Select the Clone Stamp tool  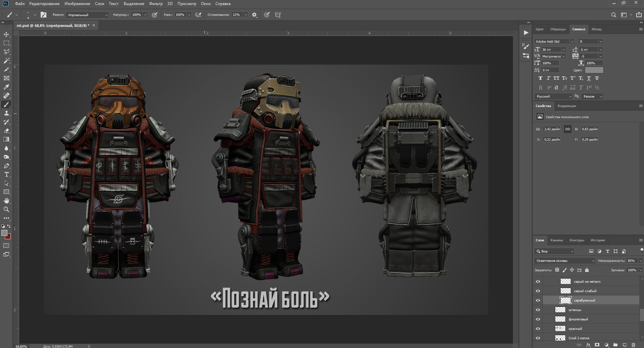(x=6, y=113)
